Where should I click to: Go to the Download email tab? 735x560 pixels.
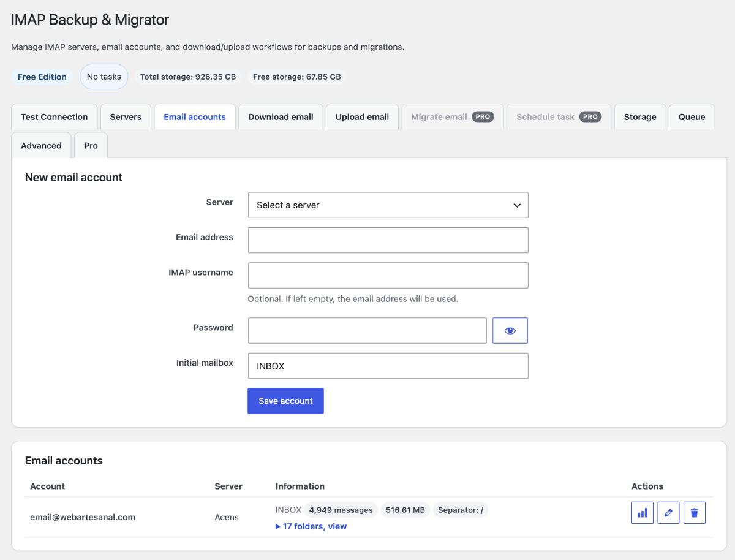click(x=281, y=117)
